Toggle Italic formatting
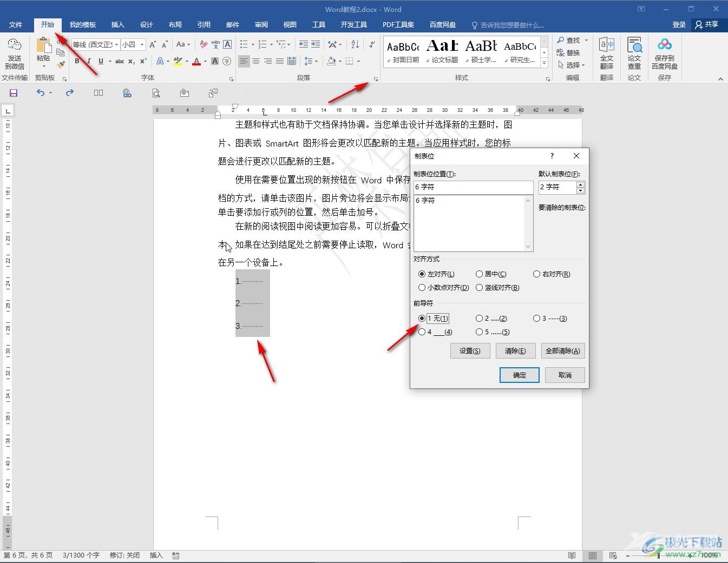 [x=89, y=61]
